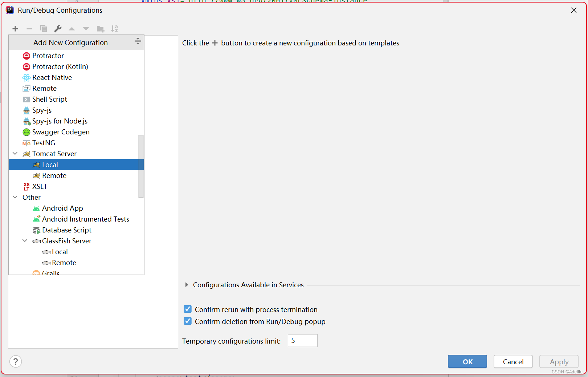Select the Spy-js for Node.js label
Screen dimensions: 588x377
coord(60,121)
